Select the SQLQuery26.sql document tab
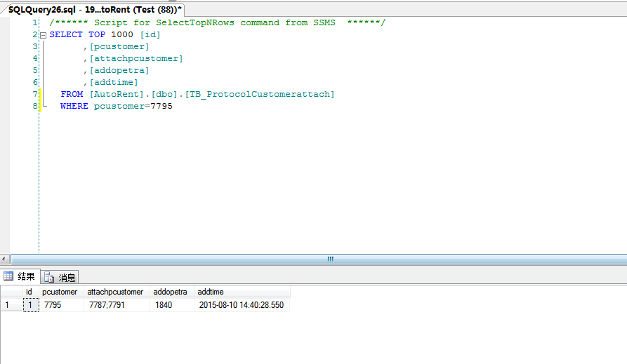Screen dimensions: 627x364 click(95, 10)
